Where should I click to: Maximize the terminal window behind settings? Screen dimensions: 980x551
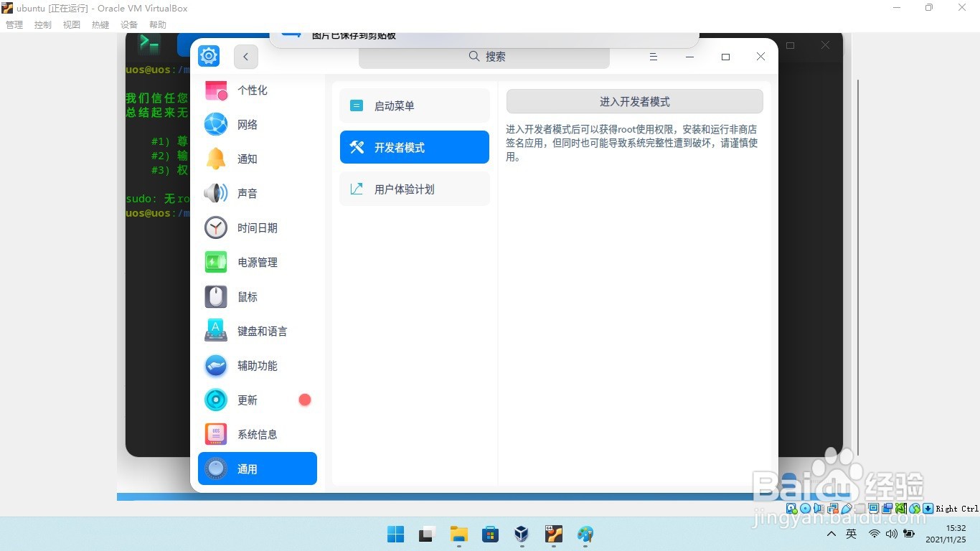point(791,45)
